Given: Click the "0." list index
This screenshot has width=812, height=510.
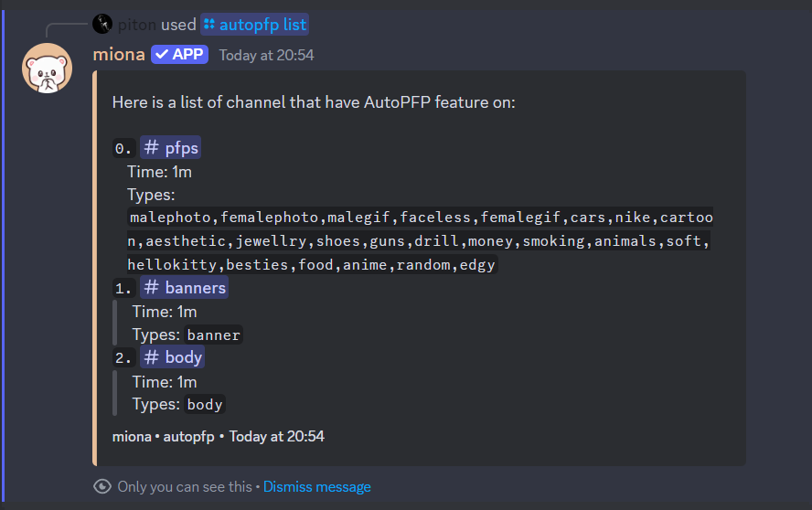Looking at the screenshot, I should [123, 149].
